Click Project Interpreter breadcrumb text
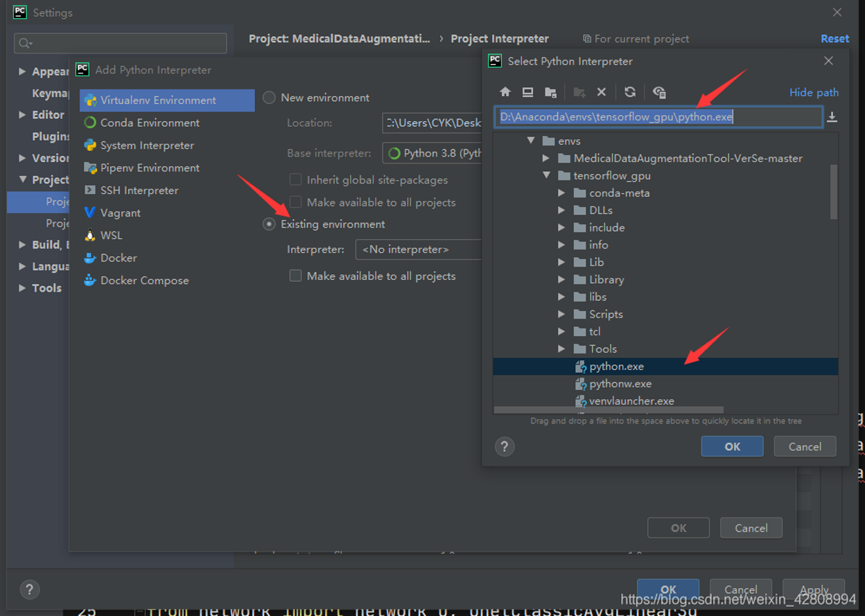 click(x=500, y=39)
